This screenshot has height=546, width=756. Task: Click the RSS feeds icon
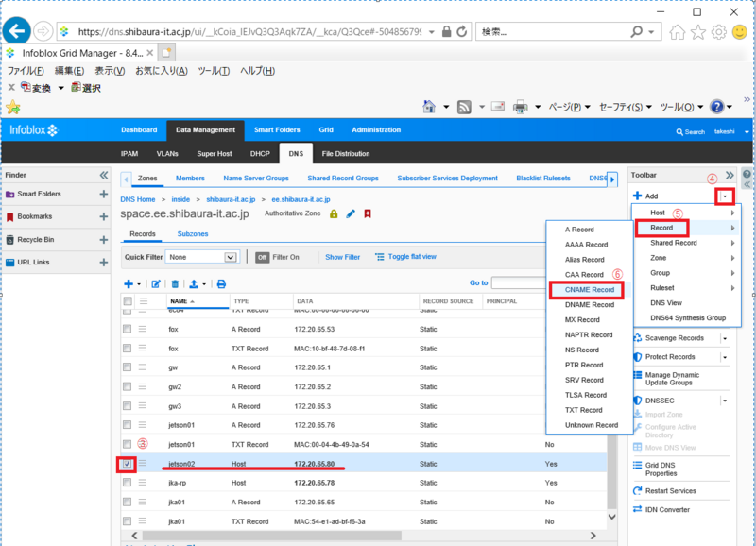(x=464, y=107)
